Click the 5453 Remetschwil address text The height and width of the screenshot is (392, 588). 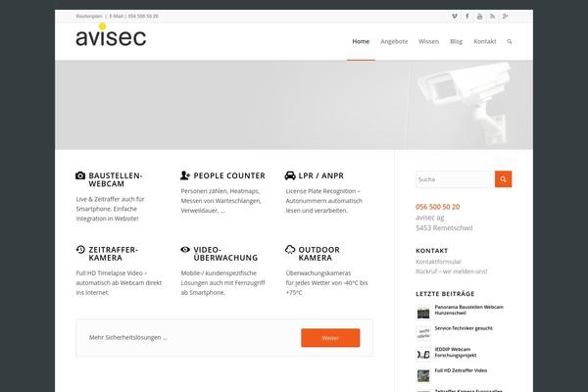(444, 228)
